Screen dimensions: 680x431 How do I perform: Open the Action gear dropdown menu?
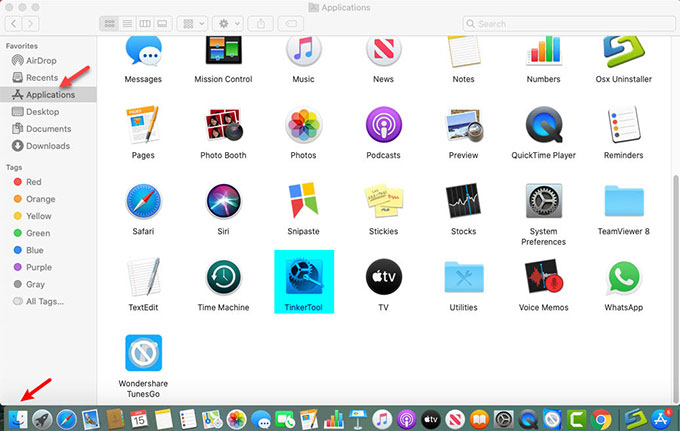[228, 23]
